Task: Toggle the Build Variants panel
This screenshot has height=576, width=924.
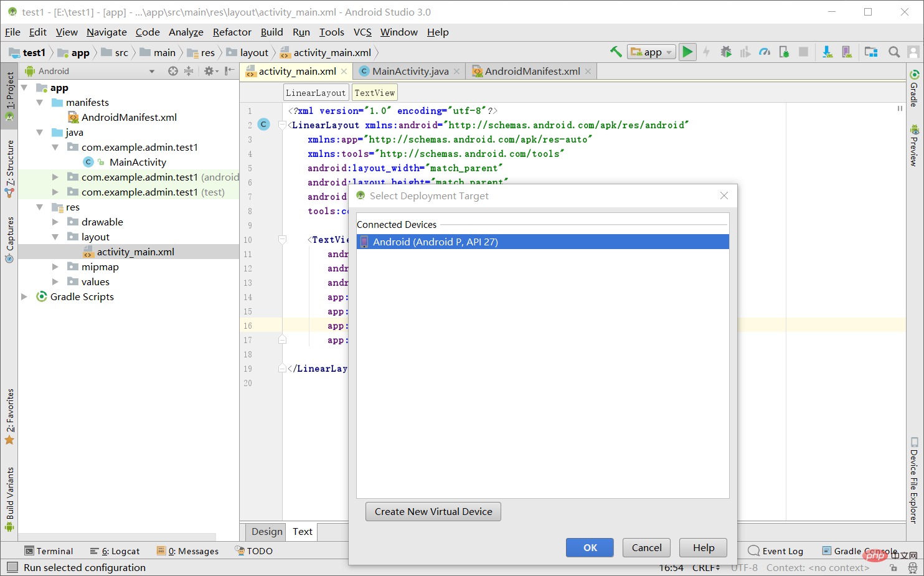Action: [9, 491]
